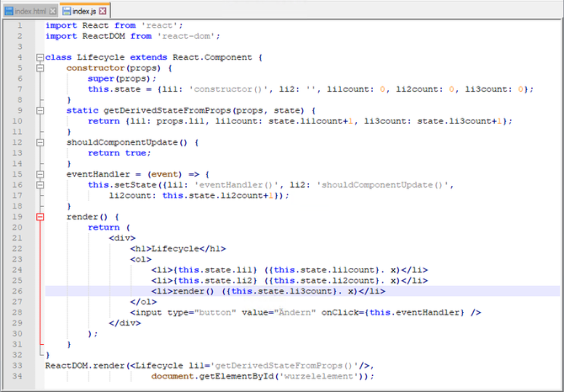Click 'getDerivedStateFromProps()' string on line 33

(285, 365)
